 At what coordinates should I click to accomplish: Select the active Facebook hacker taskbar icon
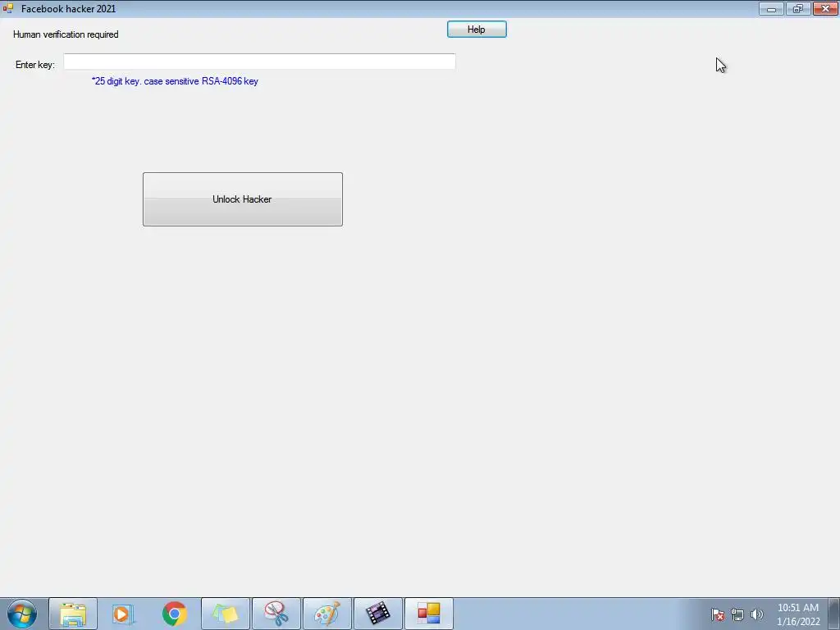pyautogui.click(x=428, y=614)
